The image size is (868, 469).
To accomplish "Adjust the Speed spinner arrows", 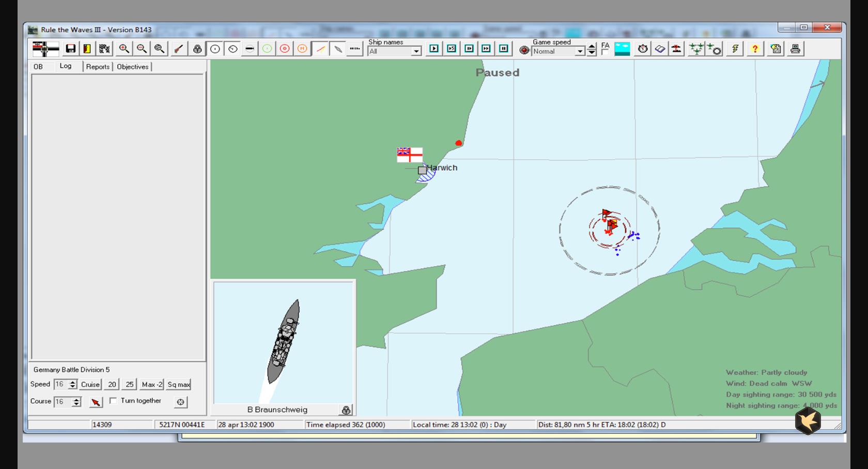I will coord(73,384).
